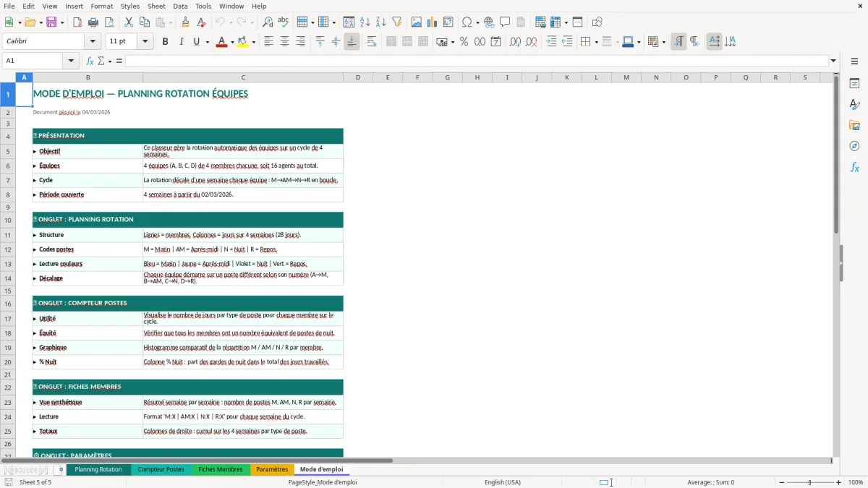Open the font color dropdown arrow

(x=231, y=42)
